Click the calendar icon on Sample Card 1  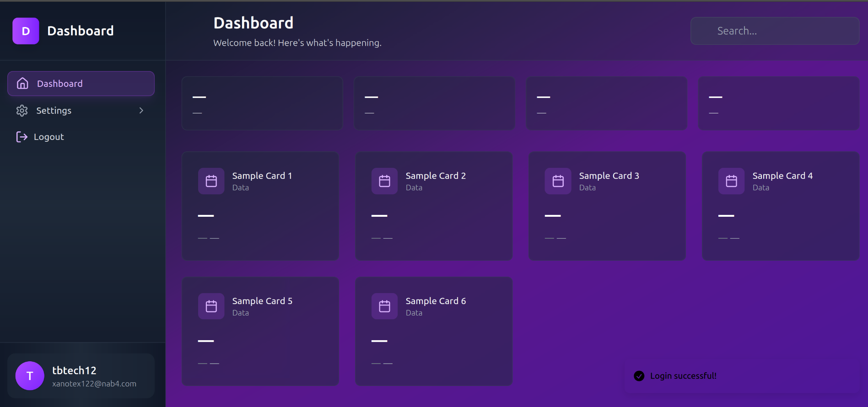click(211, 181)
